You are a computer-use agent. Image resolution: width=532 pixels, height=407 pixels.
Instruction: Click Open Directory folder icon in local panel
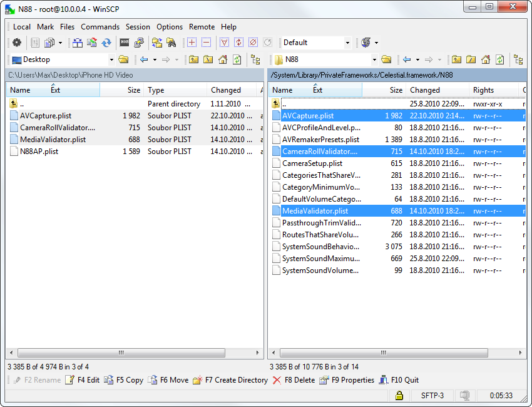[123, 59]
